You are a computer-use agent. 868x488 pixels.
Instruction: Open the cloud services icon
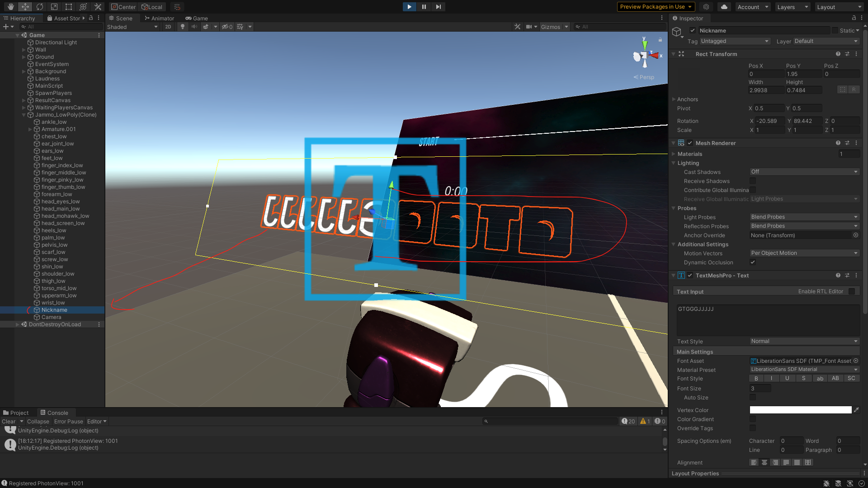coord(724,7)
